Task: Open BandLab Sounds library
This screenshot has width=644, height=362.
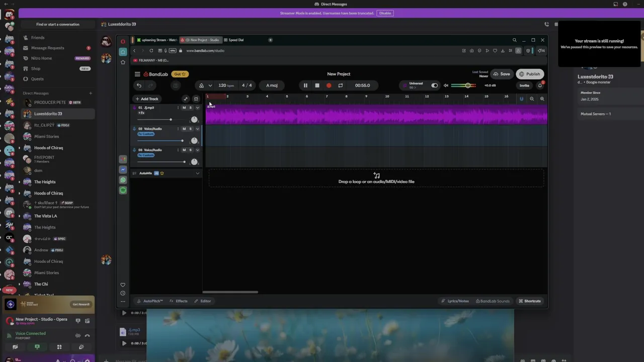Action: [x=493, y=301]
